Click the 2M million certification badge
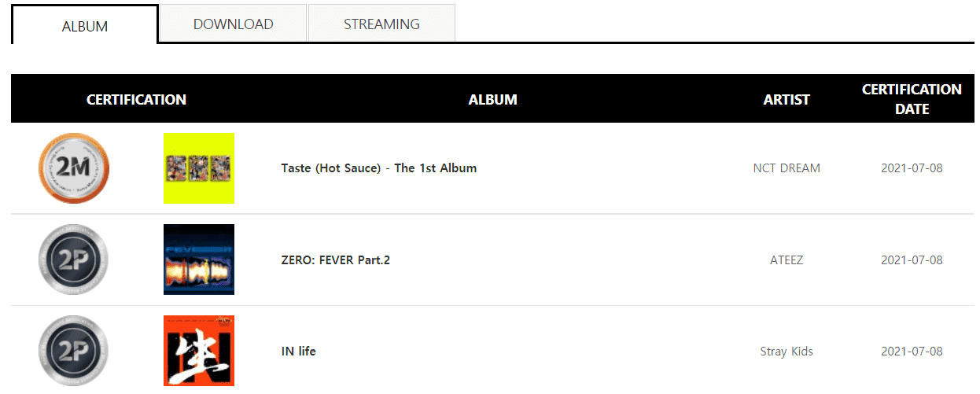 coord(74,168)
